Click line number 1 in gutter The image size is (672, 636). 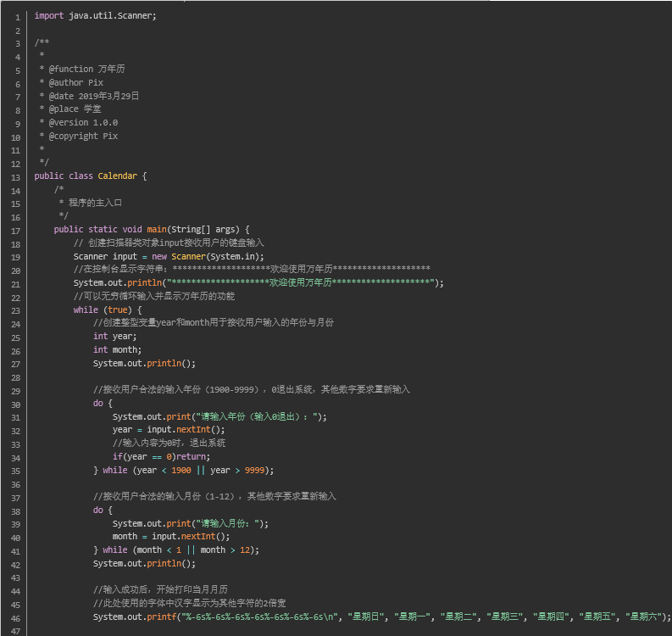[x=18, y=18]
